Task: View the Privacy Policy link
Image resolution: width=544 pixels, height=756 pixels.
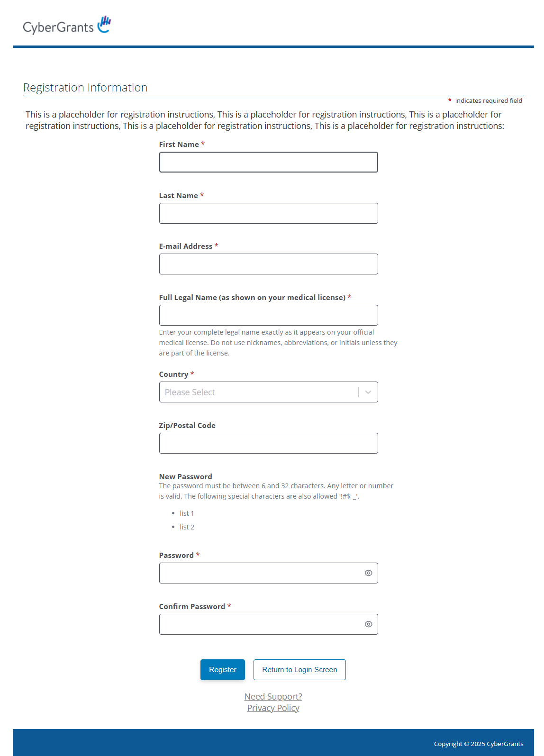Action: 273,708
